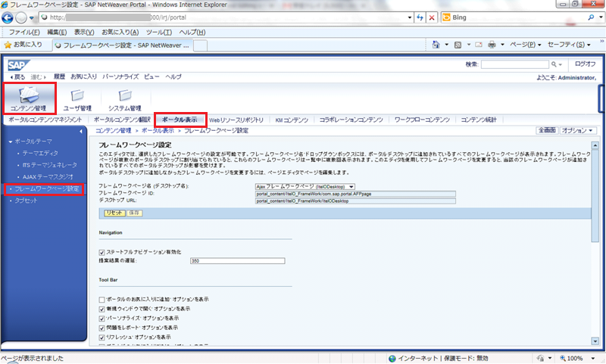
Task: Click the portal search magnifier icon
Action: [x=554, y=64]
